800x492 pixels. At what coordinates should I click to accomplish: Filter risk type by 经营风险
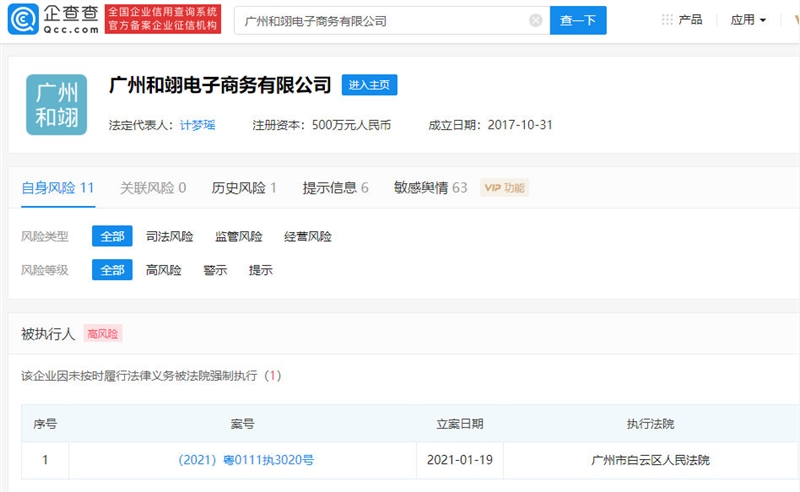pyautogui.click(x=308, y=237)
